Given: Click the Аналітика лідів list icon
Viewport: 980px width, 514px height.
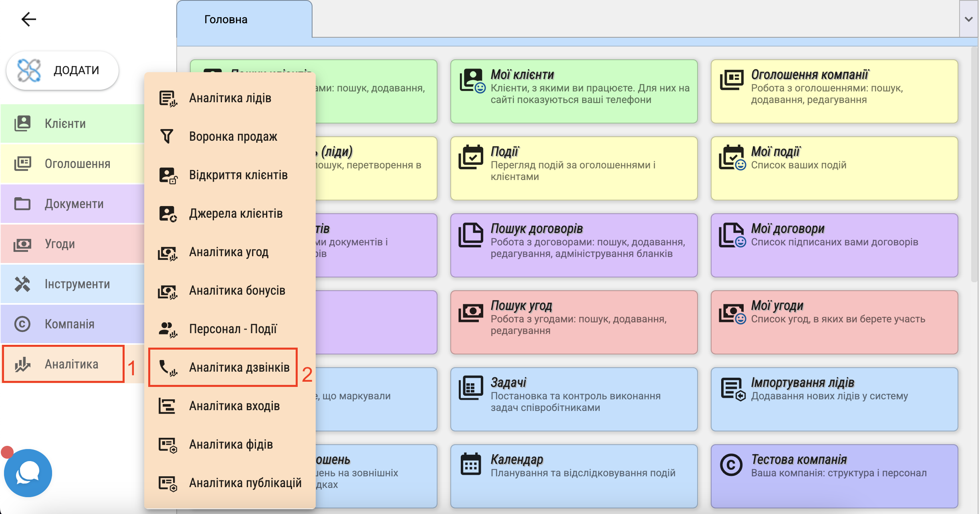Looking at the screenshot, I should point(168,99).
